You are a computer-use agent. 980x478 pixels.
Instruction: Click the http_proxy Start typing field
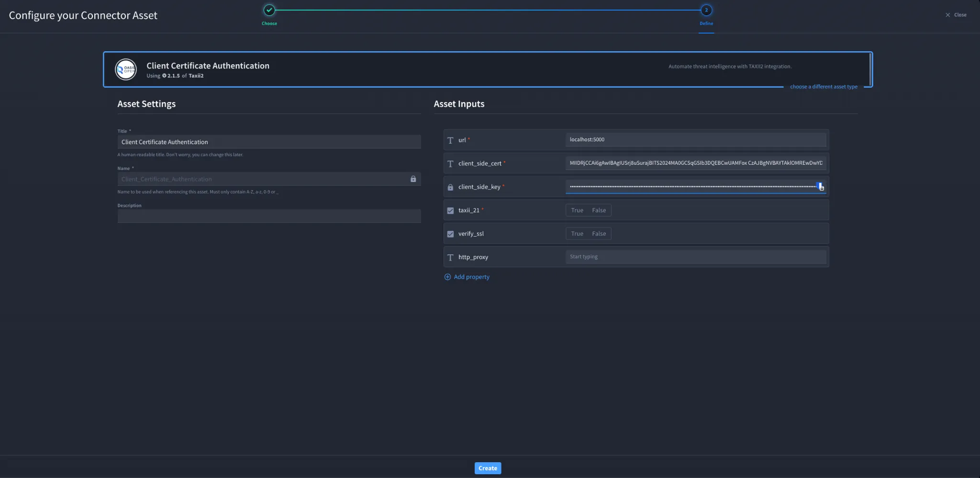pos(696,257)
